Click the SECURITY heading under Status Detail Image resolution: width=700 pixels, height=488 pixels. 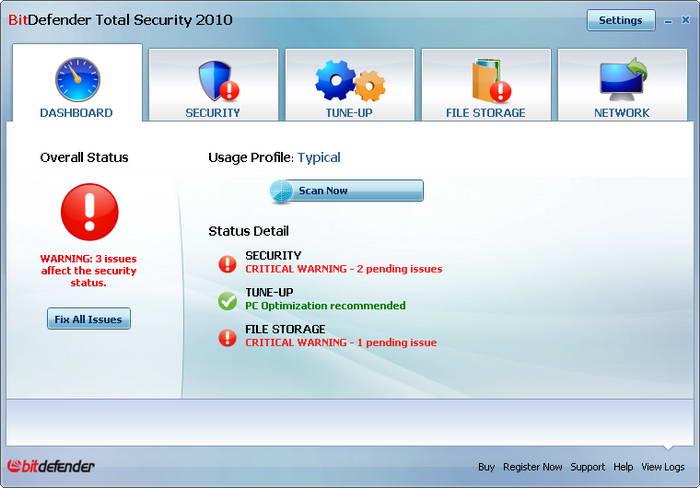273,255
